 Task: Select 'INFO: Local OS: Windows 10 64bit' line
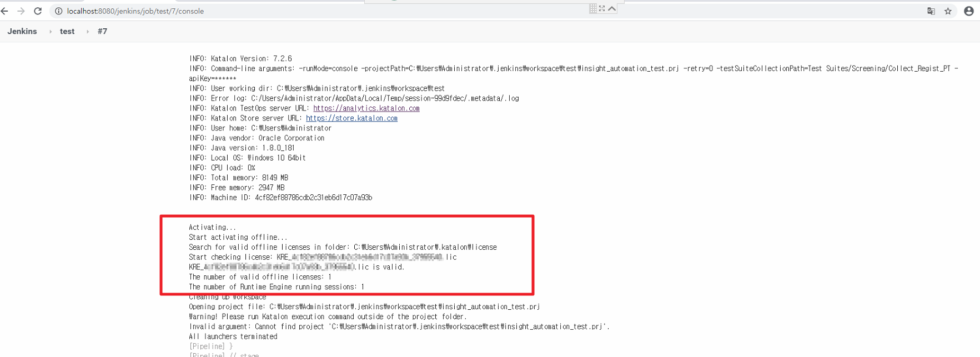click(248, 158)
